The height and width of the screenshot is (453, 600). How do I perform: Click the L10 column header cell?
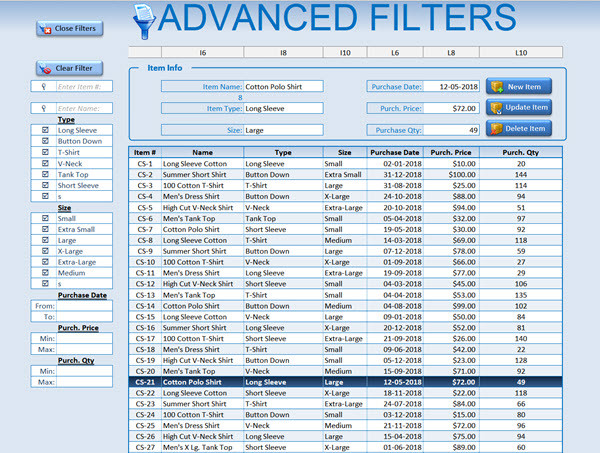tap(521, 52)
